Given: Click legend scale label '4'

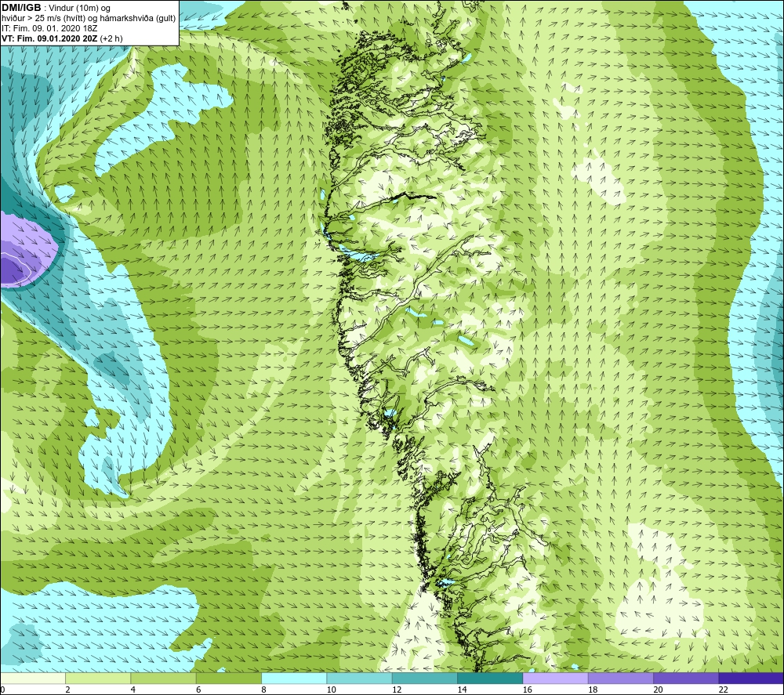Looking at the screenshot, I should (x=133, y=690).
